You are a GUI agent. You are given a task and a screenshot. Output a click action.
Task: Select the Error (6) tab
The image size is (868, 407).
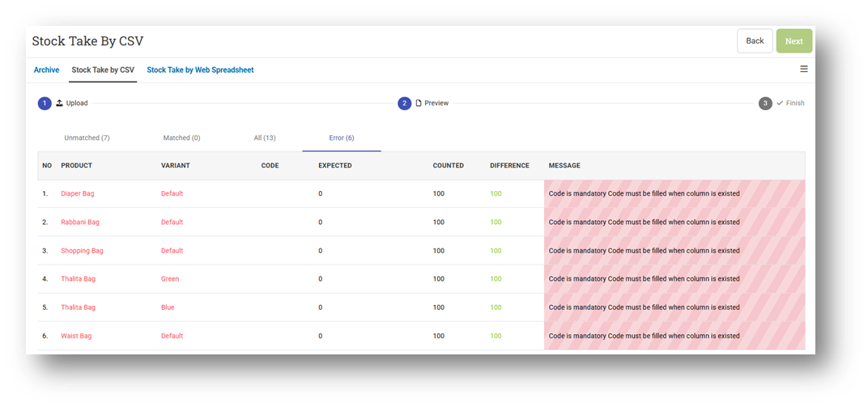coord(342,138)
